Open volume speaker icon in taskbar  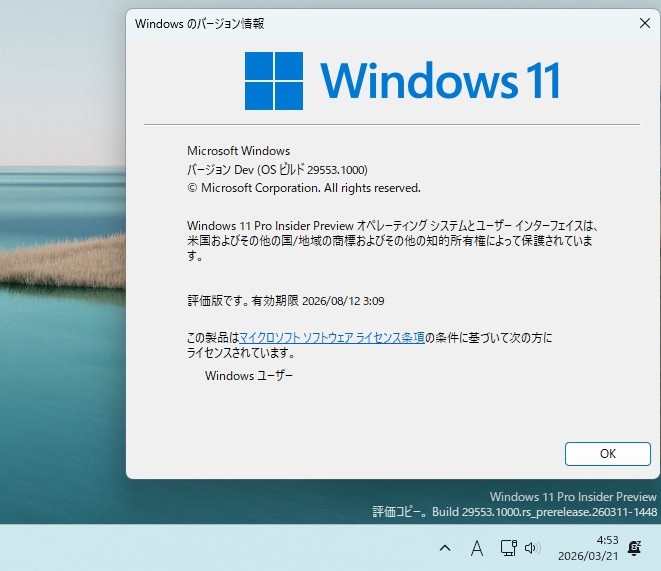(532, 548)
